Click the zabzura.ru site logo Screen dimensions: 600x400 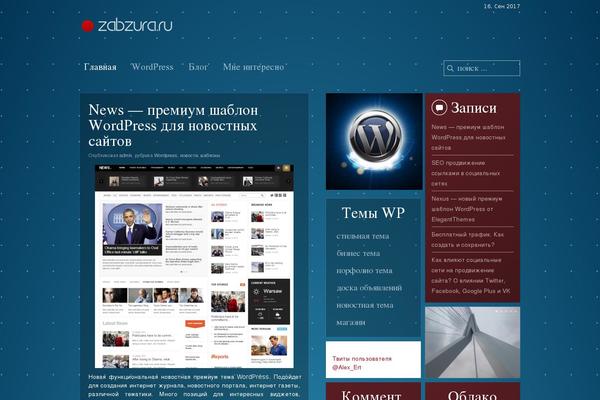127,26
